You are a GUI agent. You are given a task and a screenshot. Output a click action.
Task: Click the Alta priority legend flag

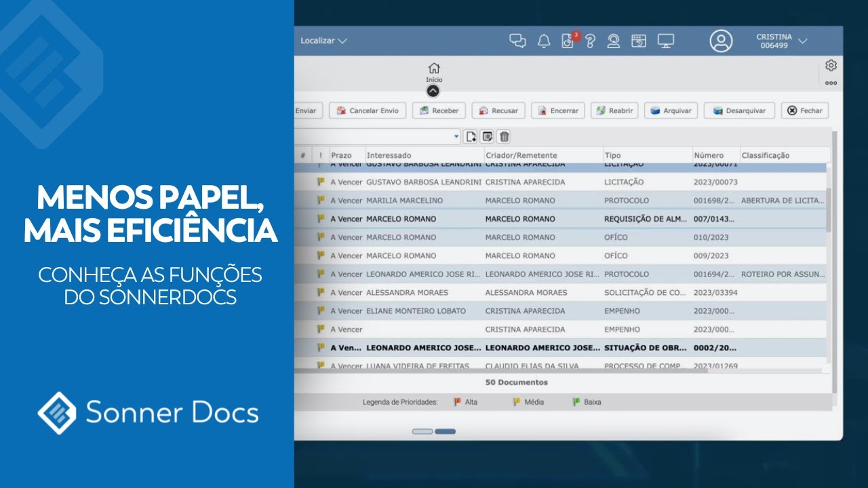(x=457, y=402)
